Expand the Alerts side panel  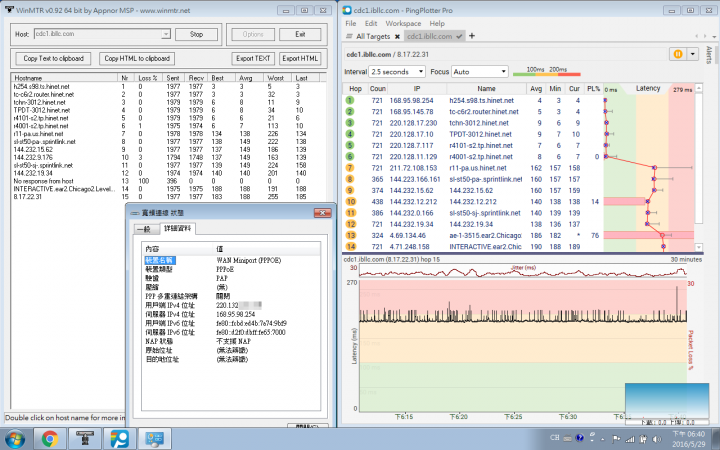709,55
